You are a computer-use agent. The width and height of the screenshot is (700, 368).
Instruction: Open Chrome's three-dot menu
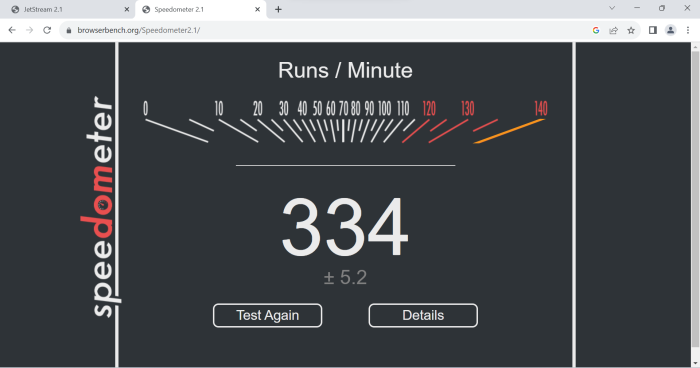click(x=688, y=30)
